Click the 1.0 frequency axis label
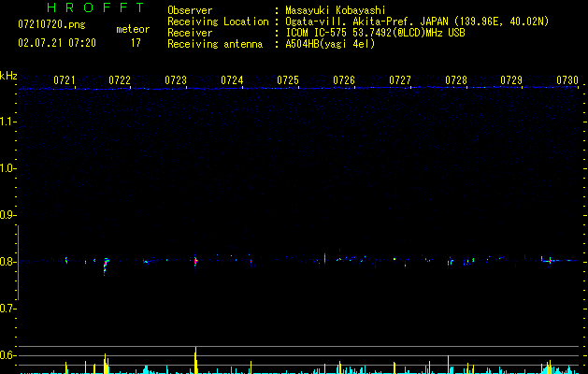588x374 pixels. [x=8, y=168]
